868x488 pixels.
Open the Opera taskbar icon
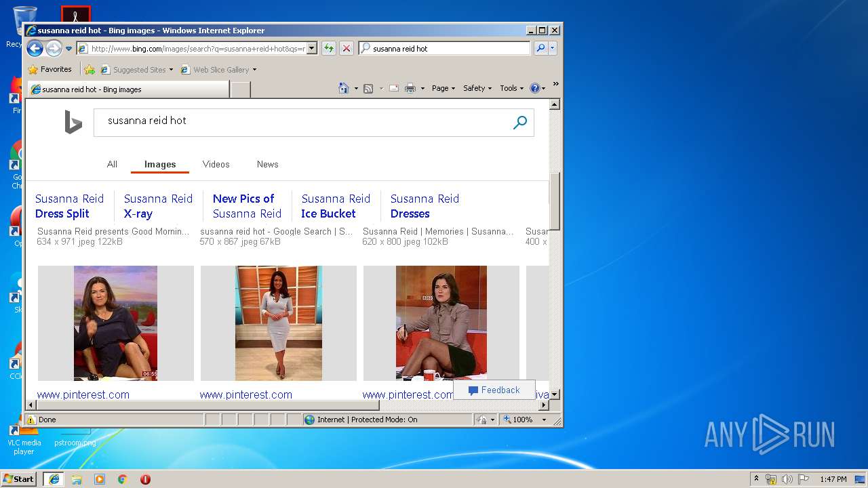click(x=145, y=479)
